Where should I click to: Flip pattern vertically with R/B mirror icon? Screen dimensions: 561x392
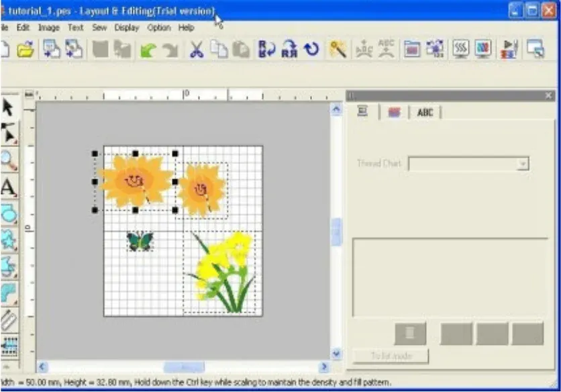pos(266,49)
